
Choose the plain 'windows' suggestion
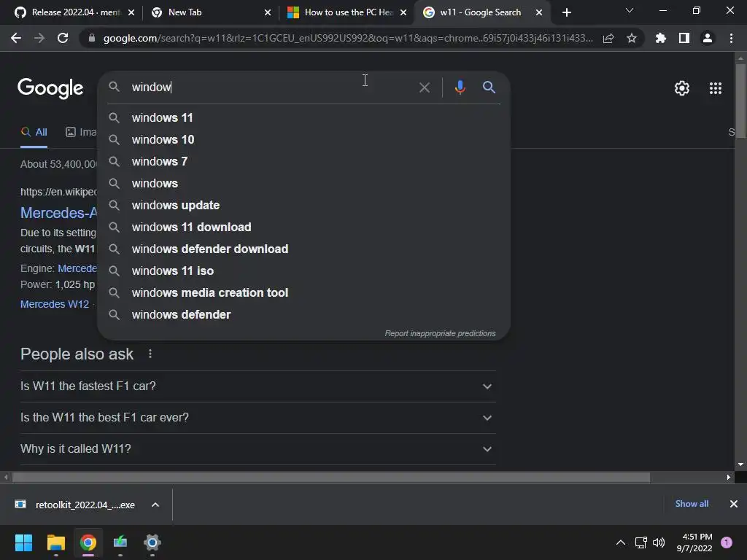pyautogui.click(x=304, y=183)
